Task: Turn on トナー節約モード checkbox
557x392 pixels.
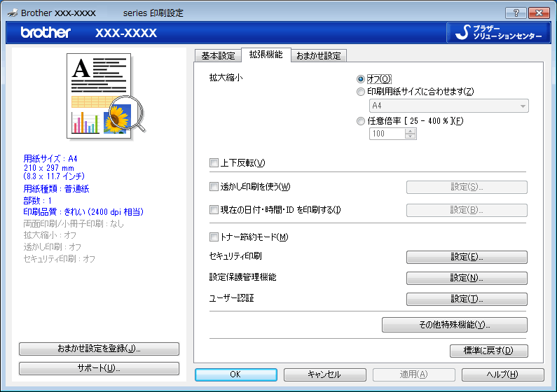Action: [x=214, y=237]
